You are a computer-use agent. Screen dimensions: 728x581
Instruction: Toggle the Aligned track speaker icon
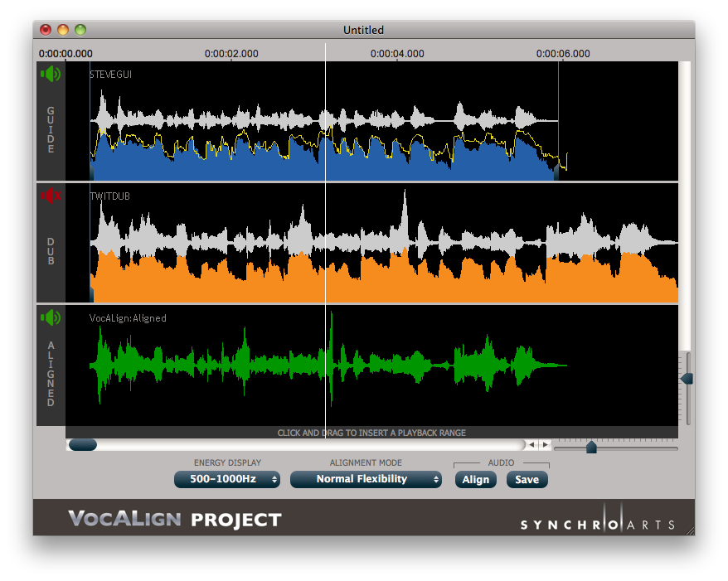pyautogui.click(x=51, y=317)
